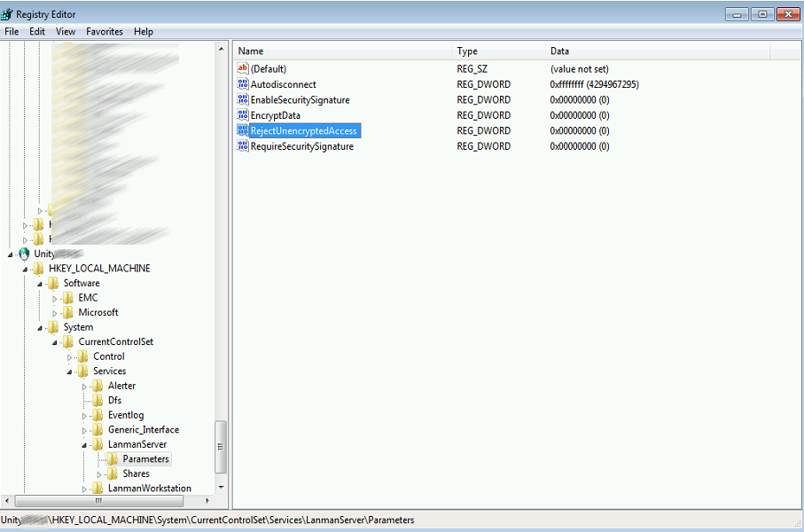Click the Alerter folder icon
Image resolution: width=804 pixels, height=532 pixels.
click(98, 386)
